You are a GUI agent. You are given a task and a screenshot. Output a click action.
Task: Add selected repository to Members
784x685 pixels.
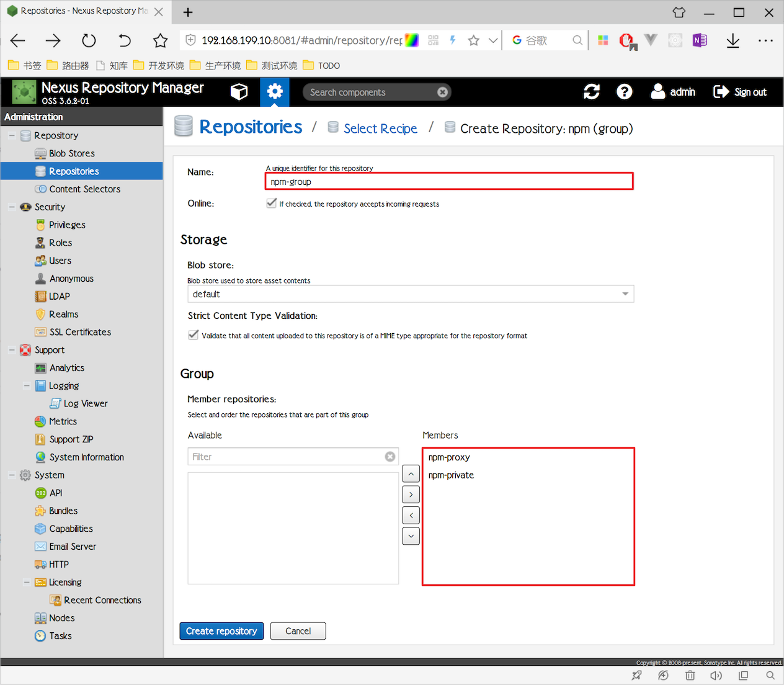coord(411,495)
